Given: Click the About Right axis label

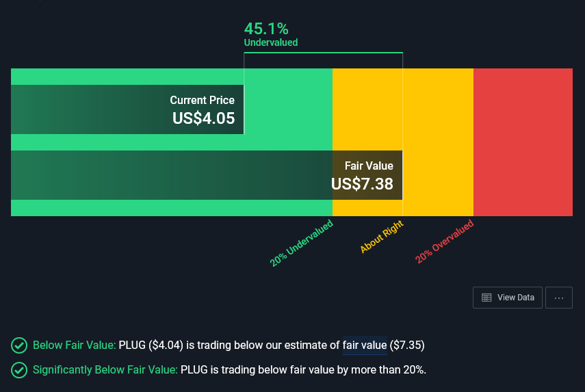Looking at the screenshot, I should 382,237.
